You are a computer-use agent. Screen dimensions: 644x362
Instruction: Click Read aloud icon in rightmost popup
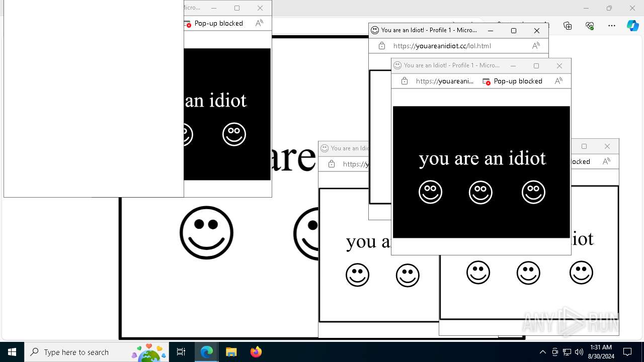pos(606,161)
